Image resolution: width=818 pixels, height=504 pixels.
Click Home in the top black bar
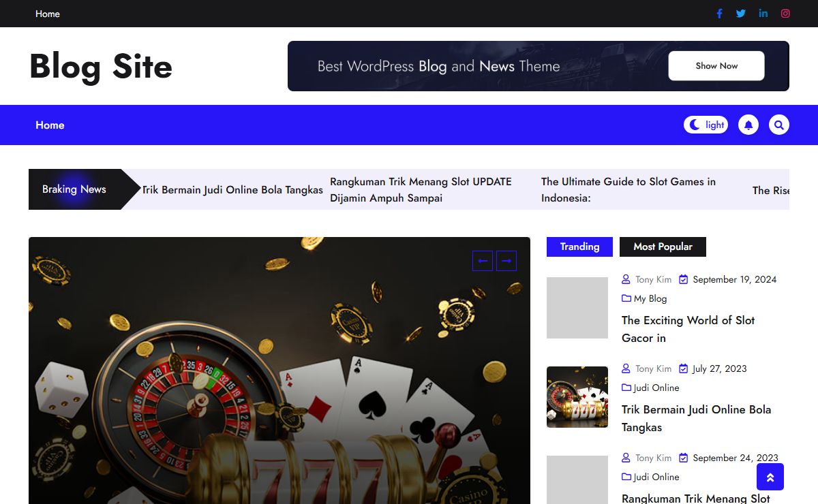[48, 14]
